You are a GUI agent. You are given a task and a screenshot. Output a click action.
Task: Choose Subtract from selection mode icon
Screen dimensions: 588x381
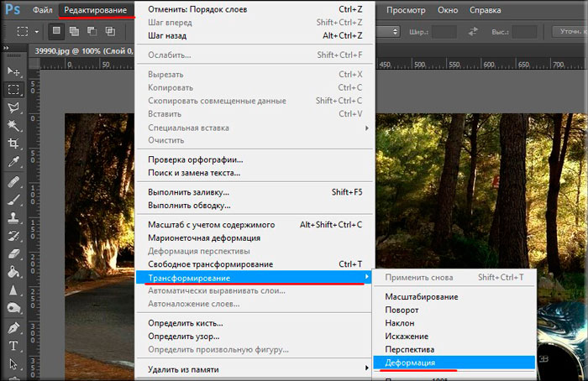click(x=92, y=31)
